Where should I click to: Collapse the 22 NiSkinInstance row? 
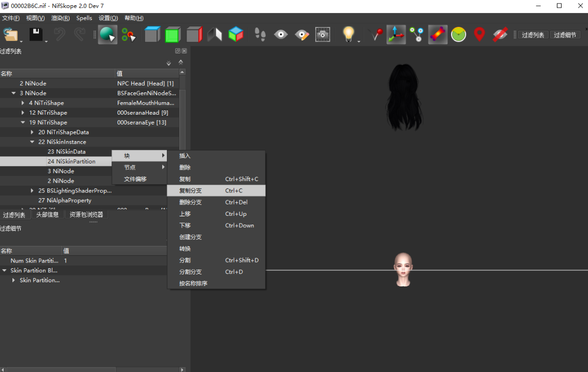[32, 142]
